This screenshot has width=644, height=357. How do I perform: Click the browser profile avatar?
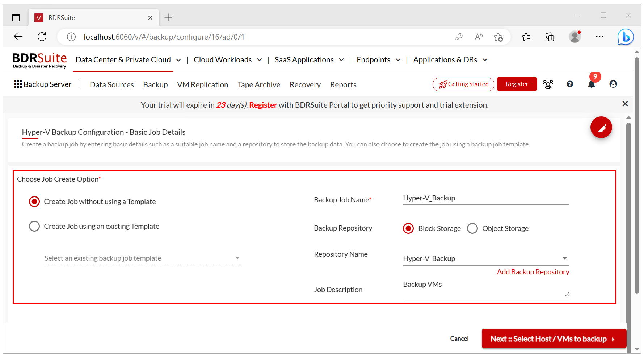574,37
